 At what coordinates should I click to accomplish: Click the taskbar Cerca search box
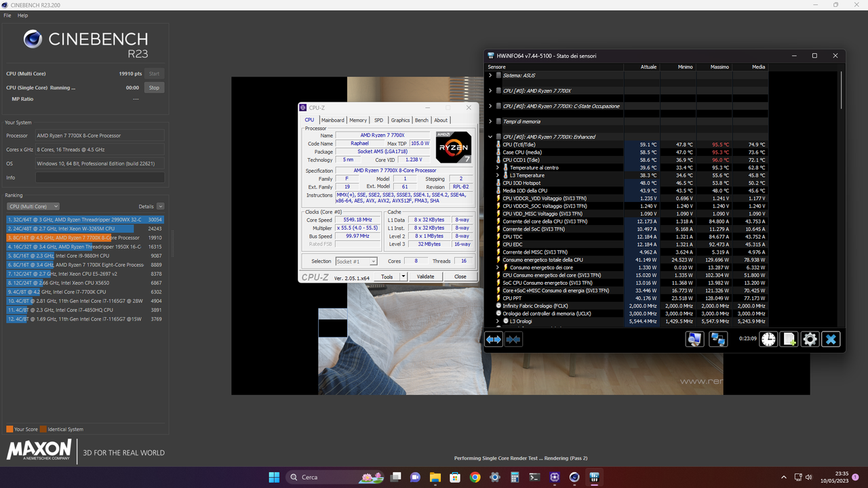[x=334, y=477]
